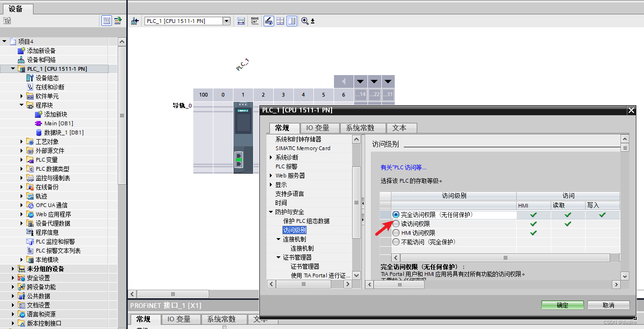644x329 pixels.
Task: Click the rack scroll-left arrow above slot 6
Action: coord(344,81)
